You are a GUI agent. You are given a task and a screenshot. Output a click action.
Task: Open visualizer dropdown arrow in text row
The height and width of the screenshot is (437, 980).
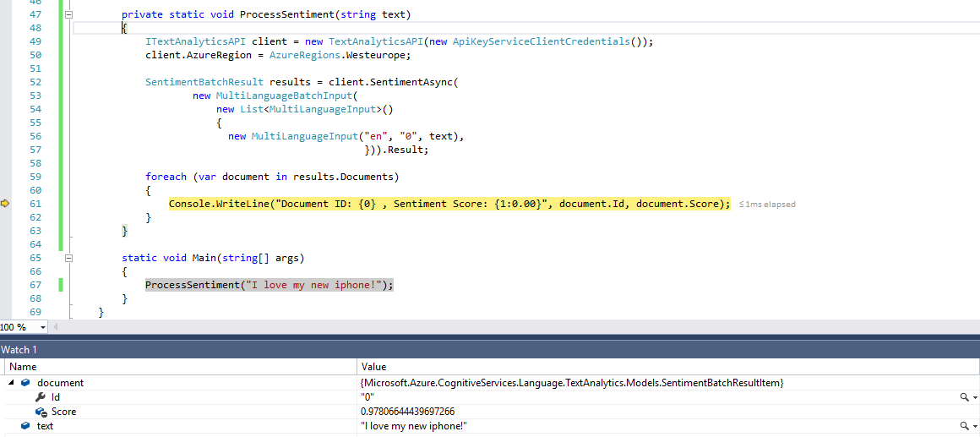coord(975,426)
